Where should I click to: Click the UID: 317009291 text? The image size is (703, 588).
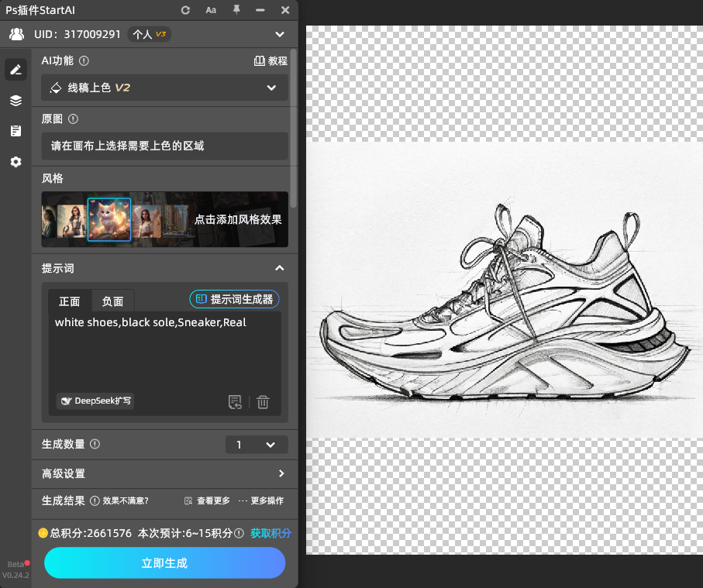tap(77, 35)
